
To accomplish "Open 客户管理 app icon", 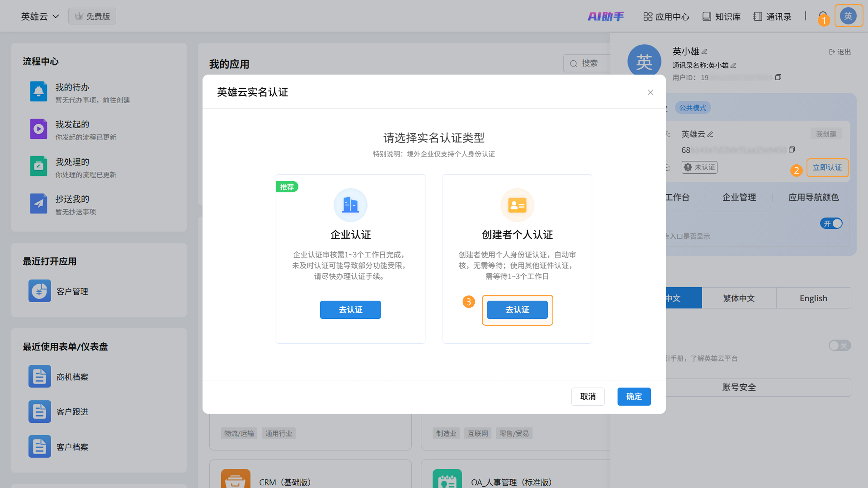I will point(39,291).
